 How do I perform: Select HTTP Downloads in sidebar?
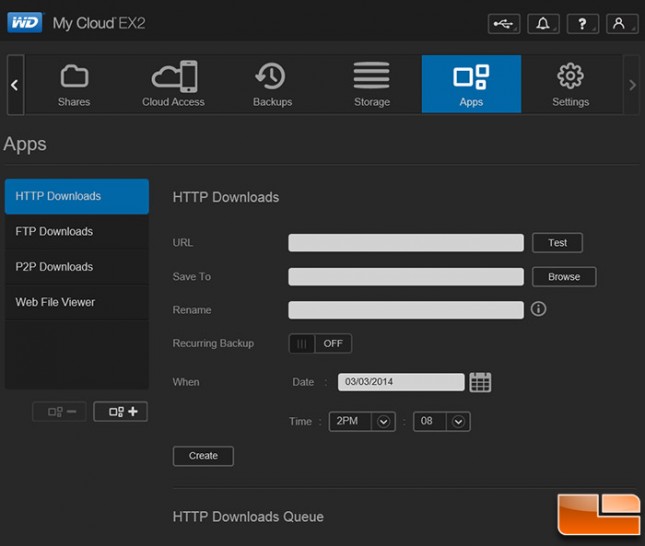tap(77, 196)
